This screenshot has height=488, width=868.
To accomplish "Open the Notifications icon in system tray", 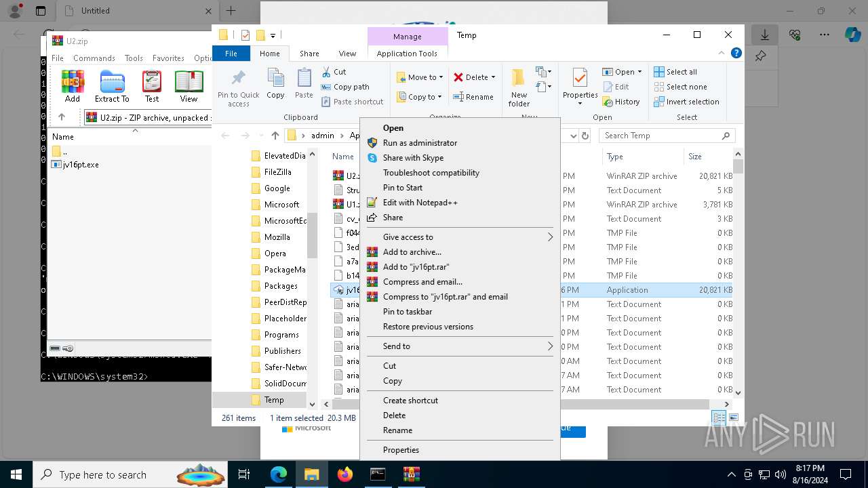I will click(x=846, y=474).
